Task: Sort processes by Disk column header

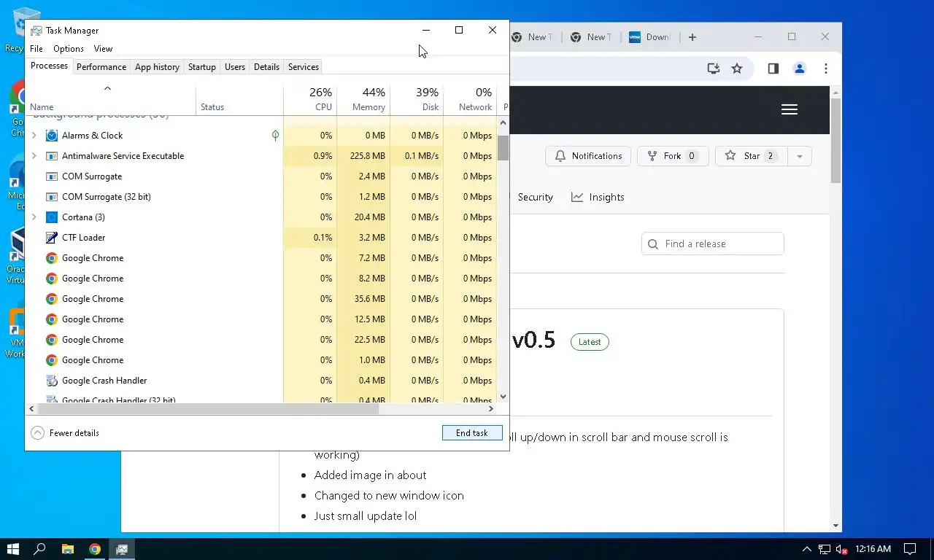Action: 417,99
